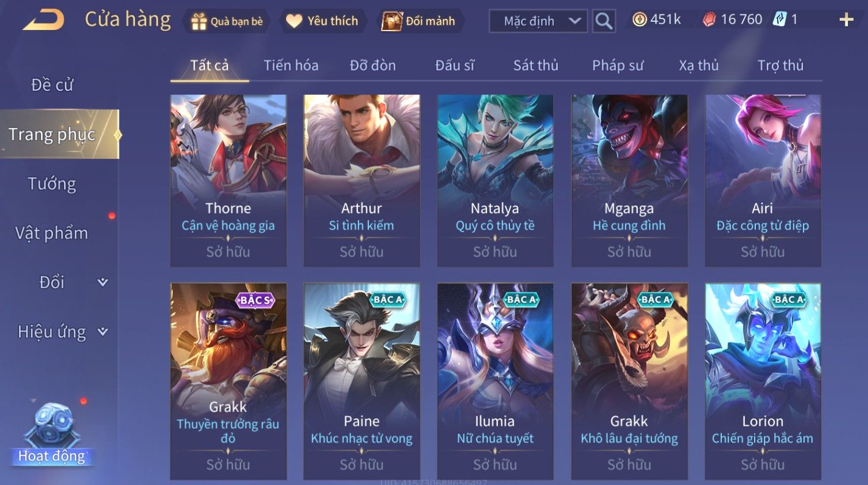Open the search magnifier icon
Viewport: 868px width, 485px height.
[x=604, y=21]
